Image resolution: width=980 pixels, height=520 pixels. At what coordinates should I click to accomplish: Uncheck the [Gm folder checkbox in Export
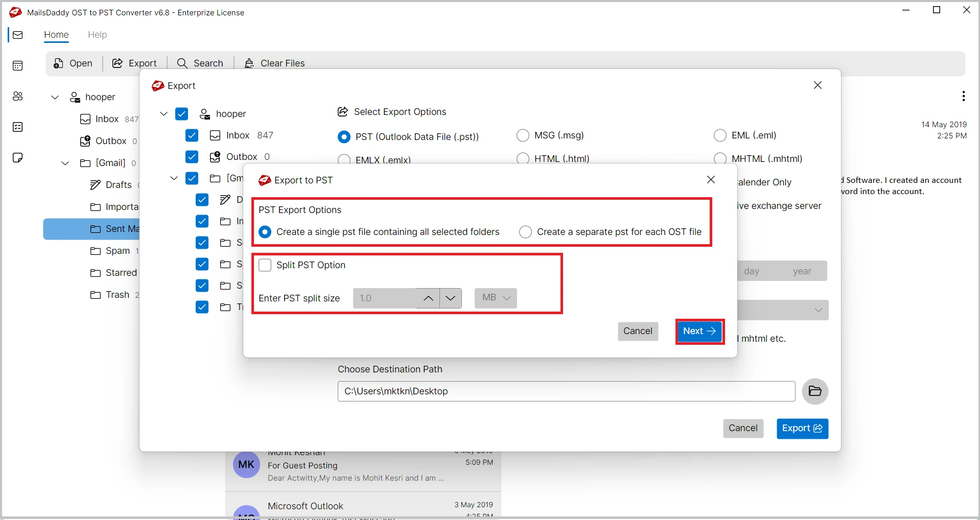[x=192, y=178]
